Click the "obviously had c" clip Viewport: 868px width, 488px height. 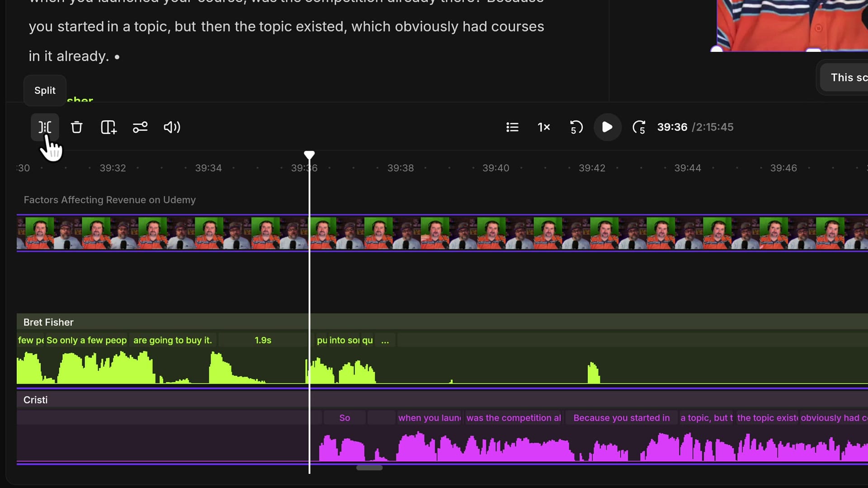coord(834,418)
